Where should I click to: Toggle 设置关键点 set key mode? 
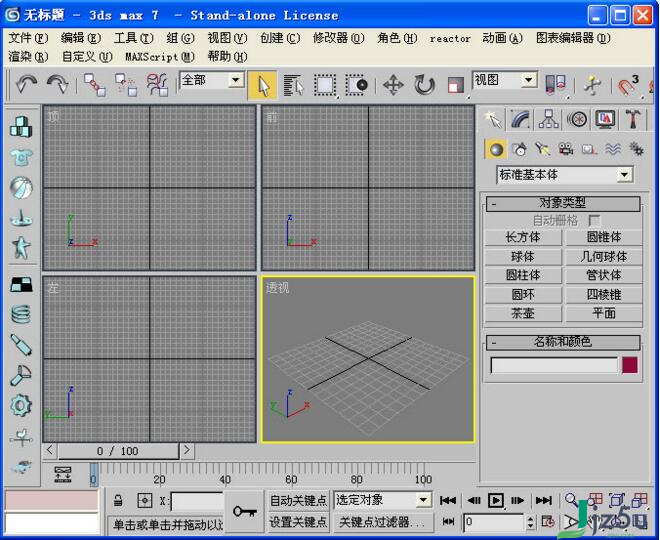(298, 522)
